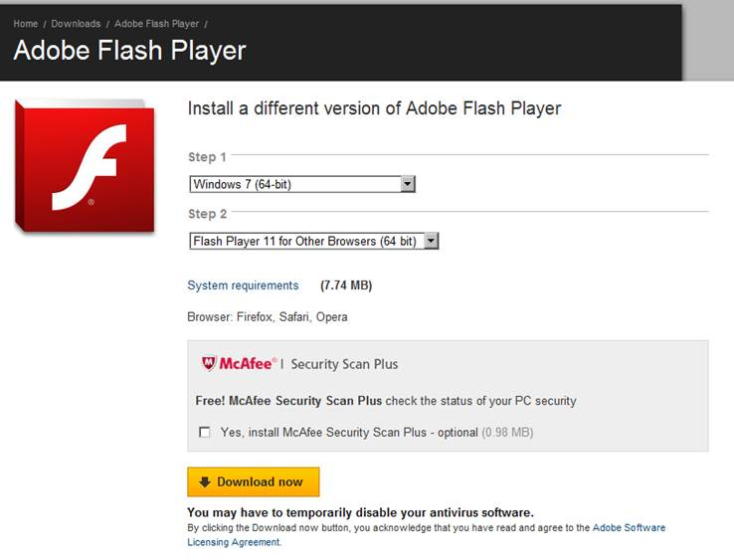Open the Windows 7 (64-bit) dropdown arrow

pyautogui.click(x=407, y=184)
